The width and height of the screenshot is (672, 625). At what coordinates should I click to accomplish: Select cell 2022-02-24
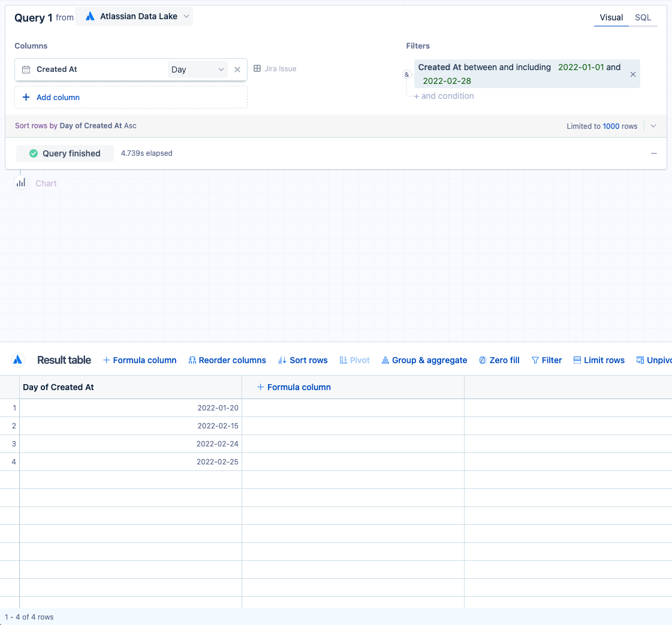click(131, 444)
